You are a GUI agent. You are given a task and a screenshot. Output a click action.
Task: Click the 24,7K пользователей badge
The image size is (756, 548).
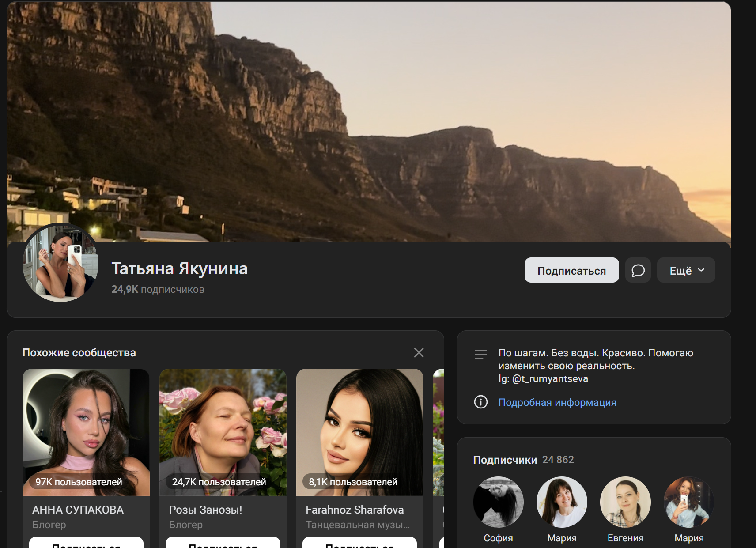click(219, 482)
